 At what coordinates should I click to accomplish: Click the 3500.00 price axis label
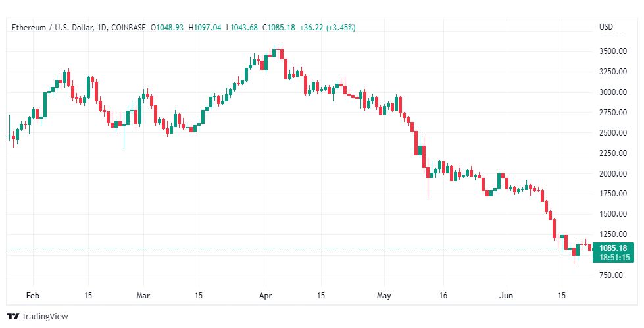[613, 51]
